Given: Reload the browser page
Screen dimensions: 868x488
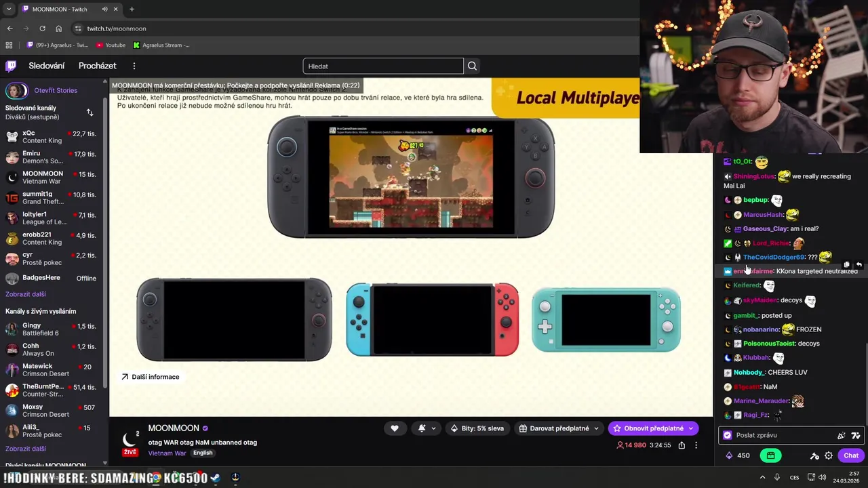Looking at the screenshot, I should [42, 28].
